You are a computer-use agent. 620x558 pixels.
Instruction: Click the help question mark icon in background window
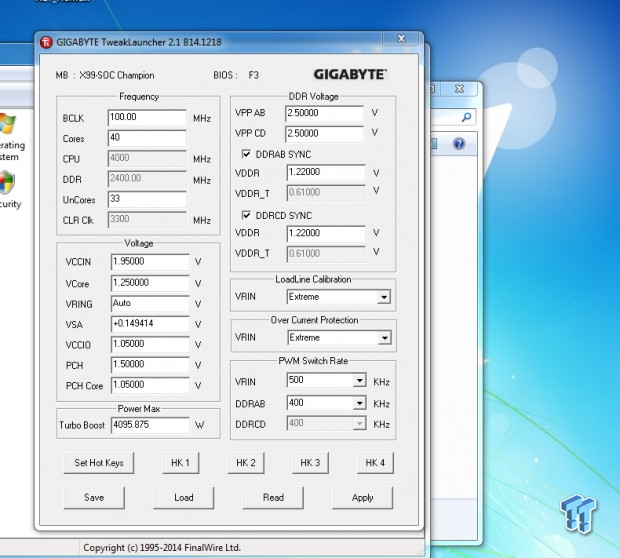pyautogui.click(x=459, y=143)
